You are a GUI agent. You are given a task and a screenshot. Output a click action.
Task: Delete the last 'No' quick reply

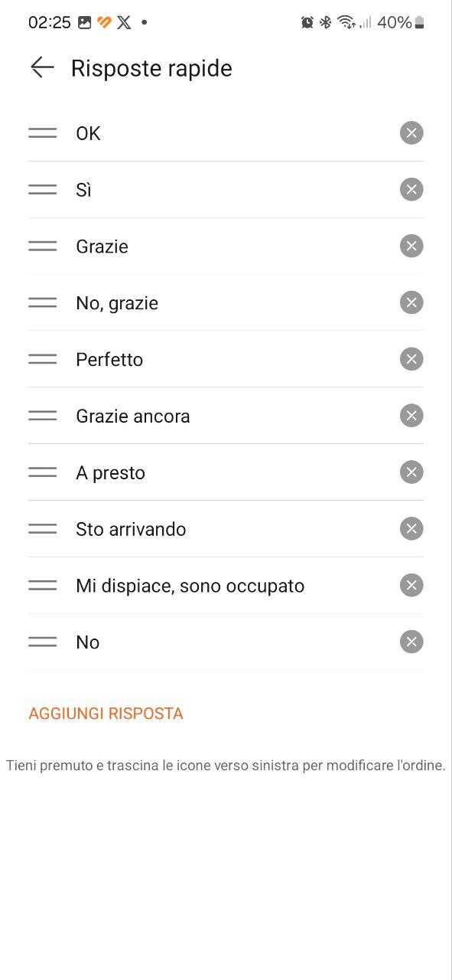(x=411, y=642)
